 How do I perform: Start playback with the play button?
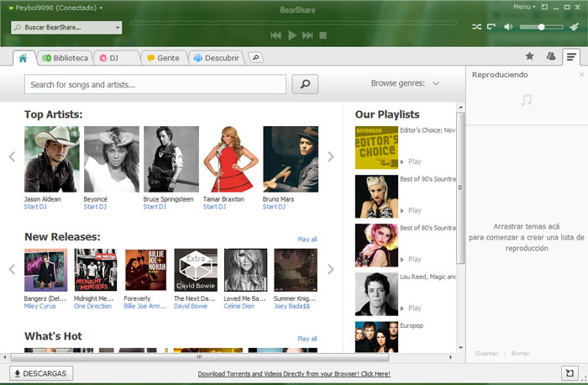pos(292,35)
